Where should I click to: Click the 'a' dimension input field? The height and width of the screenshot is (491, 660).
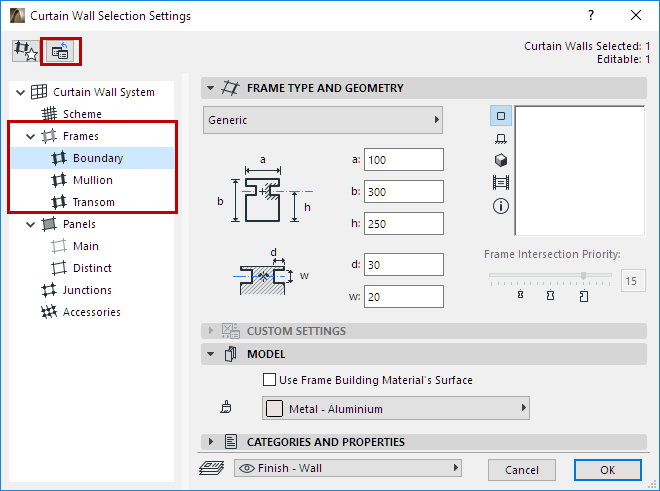tap(403, 160)
